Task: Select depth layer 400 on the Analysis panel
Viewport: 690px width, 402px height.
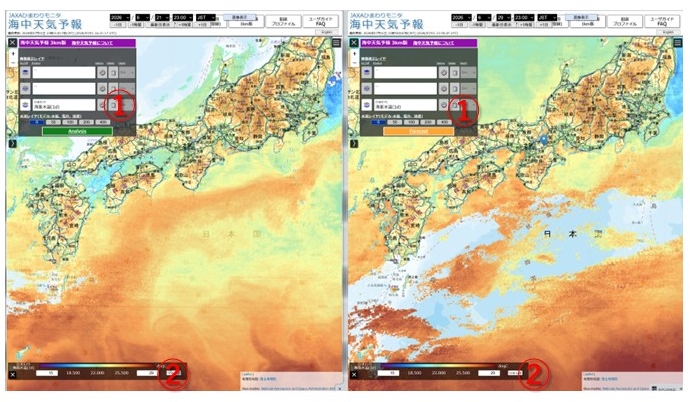Action: (x=103, y=122)
